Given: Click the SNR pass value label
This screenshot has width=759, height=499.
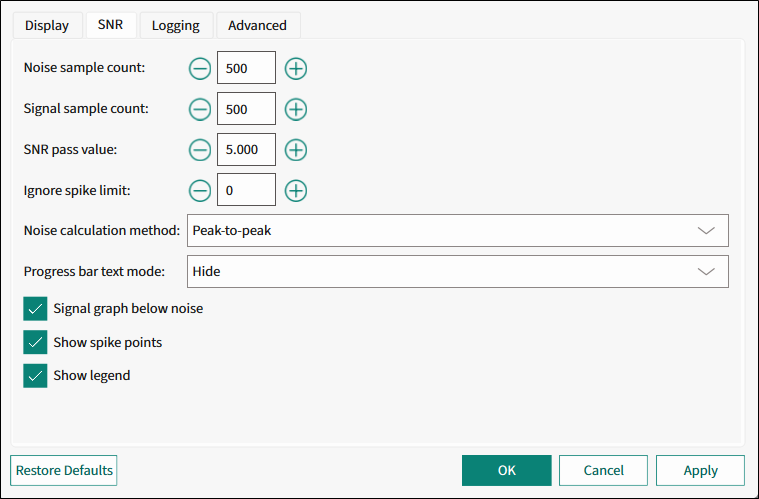Looking at the screenshot, I should tap(70, 150).
